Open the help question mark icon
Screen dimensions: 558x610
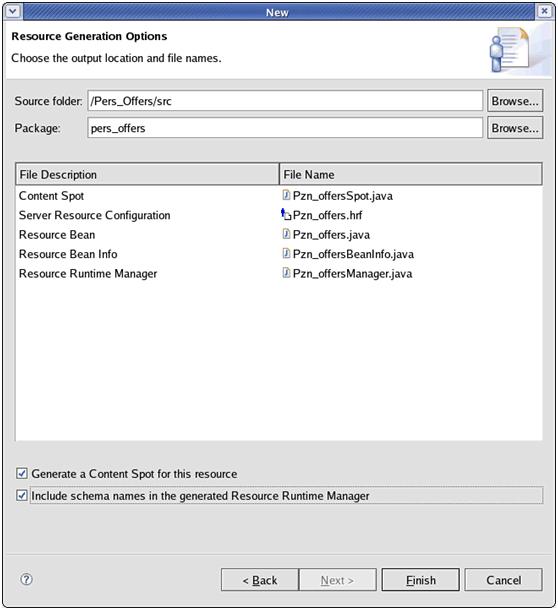tap(26, 579)
